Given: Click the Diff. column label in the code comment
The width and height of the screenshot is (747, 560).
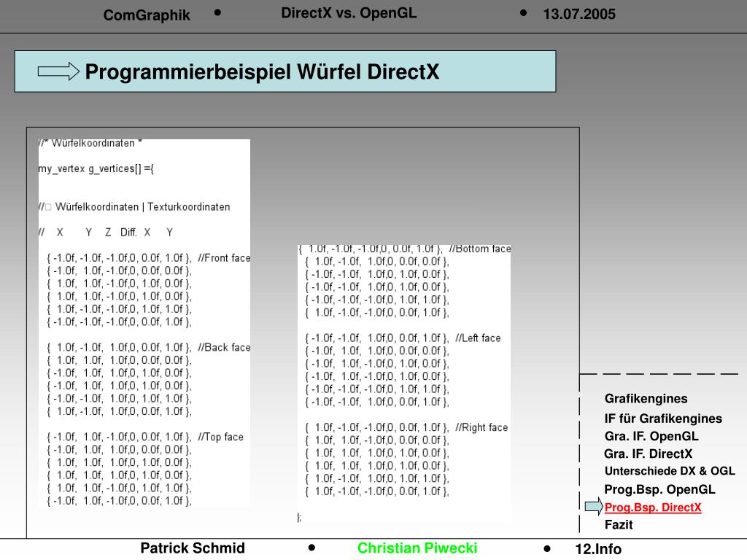Looking at the screenshot, I should pos(128,233).
